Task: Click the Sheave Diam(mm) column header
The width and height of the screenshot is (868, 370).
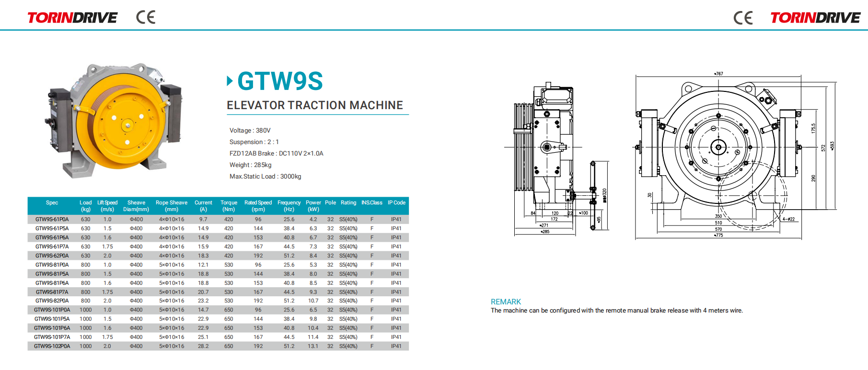Action: 136,206
